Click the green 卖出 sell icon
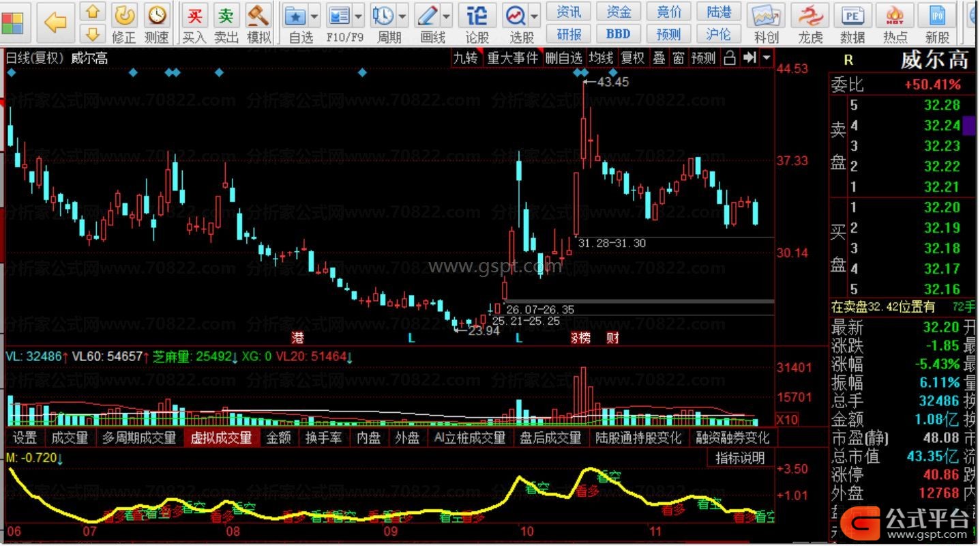This screenshot has width=980, height=546. (x=226, y=23)
